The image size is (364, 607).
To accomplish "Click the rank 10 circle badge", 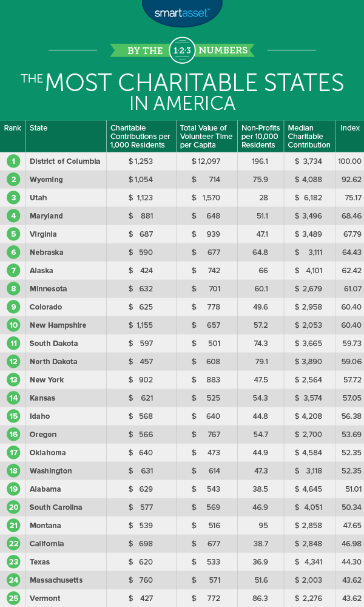I will pyautogui.click(x=12, y=325).
